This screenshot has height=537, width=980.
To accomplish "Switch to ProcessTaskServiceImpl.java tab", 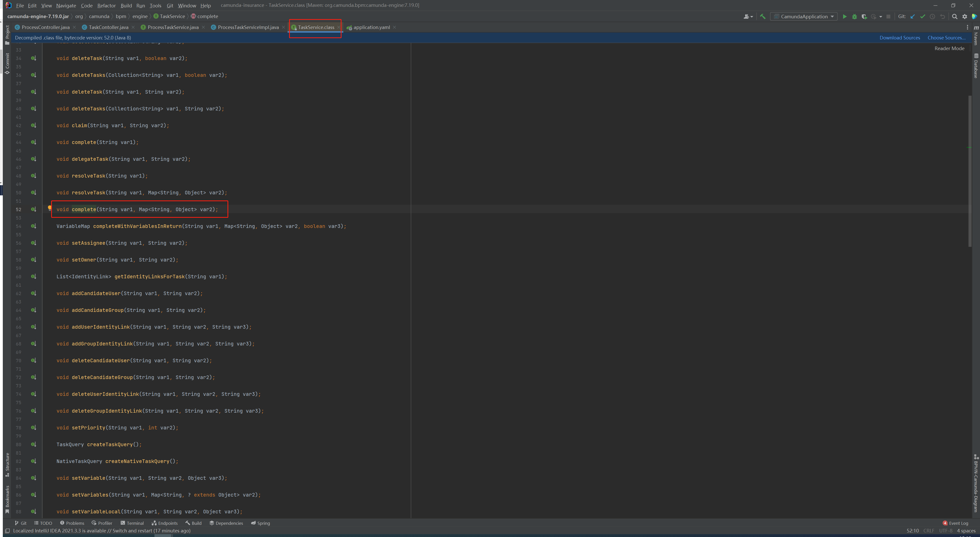I will click(x=248, y=27).
